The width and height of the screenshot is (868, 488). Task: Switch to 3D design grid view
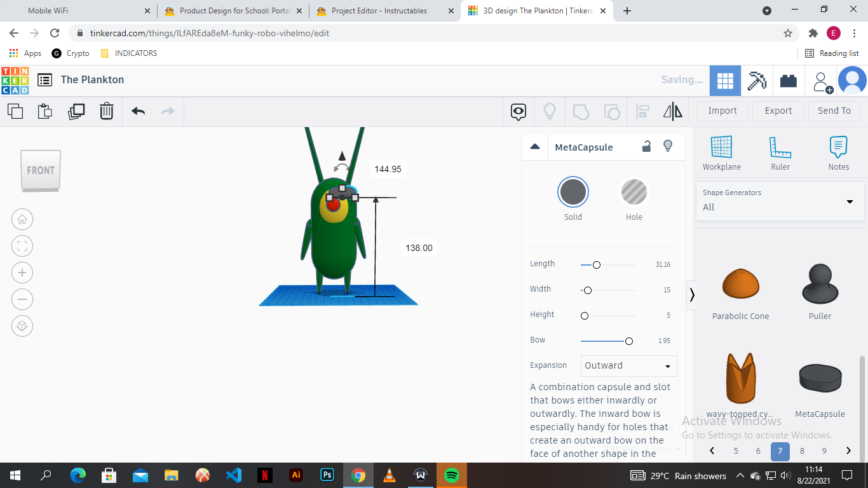tap(725, 81)
